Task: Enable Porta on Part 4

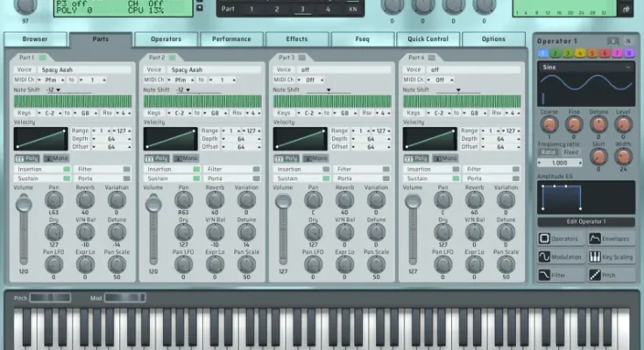Action: point(516,178)
